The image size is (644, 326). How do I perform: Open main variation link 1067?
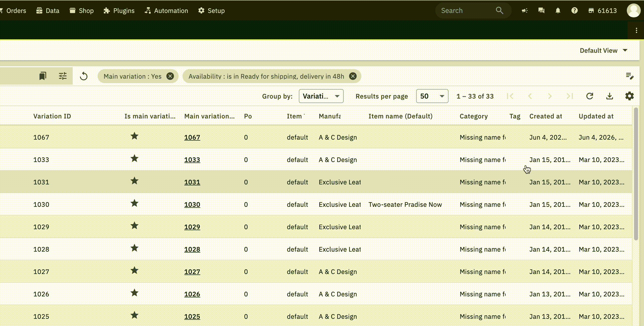point(192,137)
